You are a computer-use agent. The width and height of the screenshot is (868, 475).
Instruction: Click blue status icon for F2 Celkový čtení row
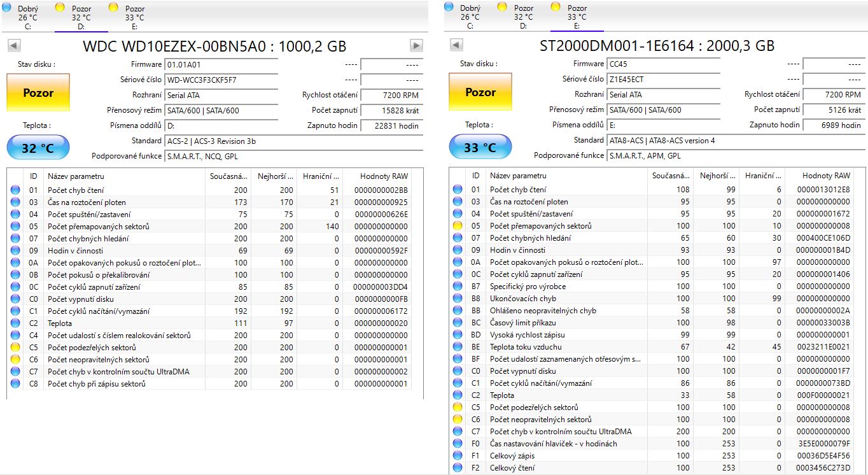(x=457, y=468)
